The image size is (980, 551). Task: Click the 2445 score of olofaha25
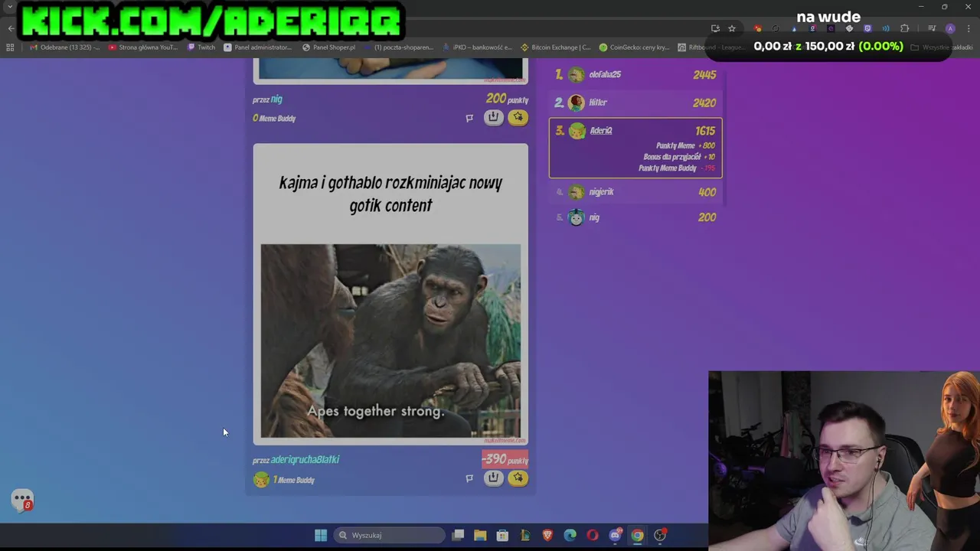click(704, 75)
